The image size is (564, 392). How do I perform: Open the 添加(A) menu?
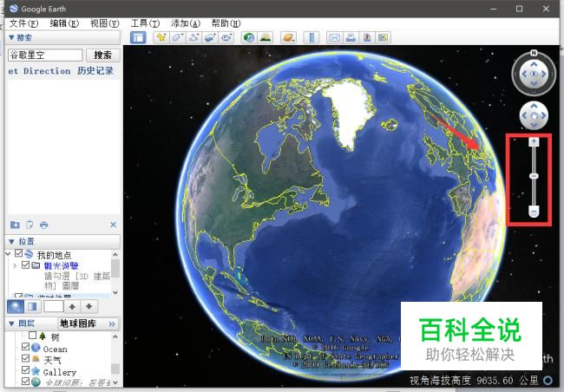tap(186, 23)
